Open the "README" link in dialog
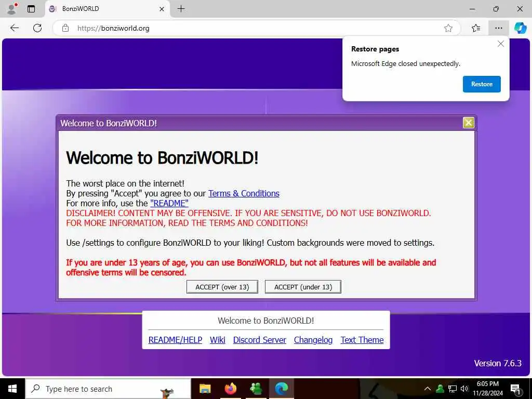This screenshot has width=532, height=399. pos(169,203)
